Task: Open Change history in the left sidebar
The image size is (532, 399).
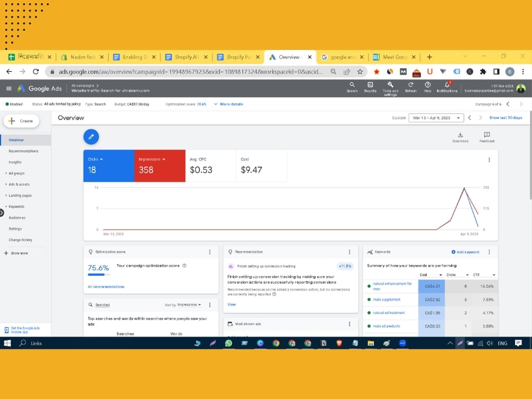Action: 20,240
